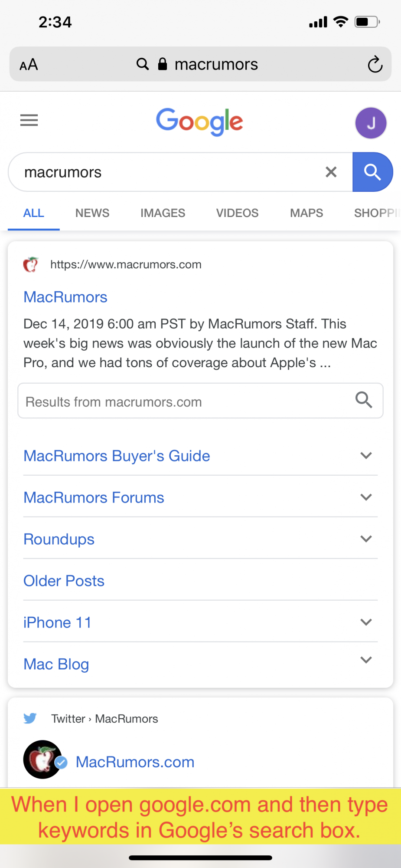Viewport: 401px width, 868px height.
Task: Expand the MacRumors Buyer's Guide chevron
Action: pos(366,455)
